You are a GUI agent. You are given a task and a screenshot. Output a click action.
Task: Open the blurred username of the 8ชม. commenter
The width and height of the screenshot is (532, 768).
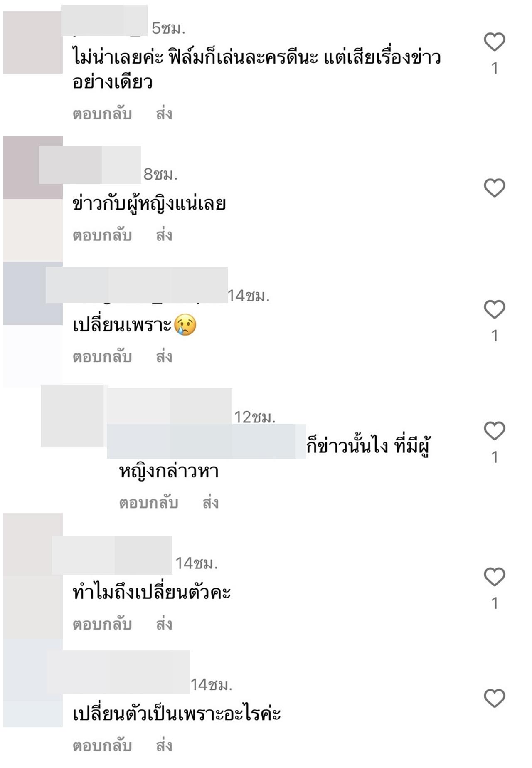tap(90, 165)
